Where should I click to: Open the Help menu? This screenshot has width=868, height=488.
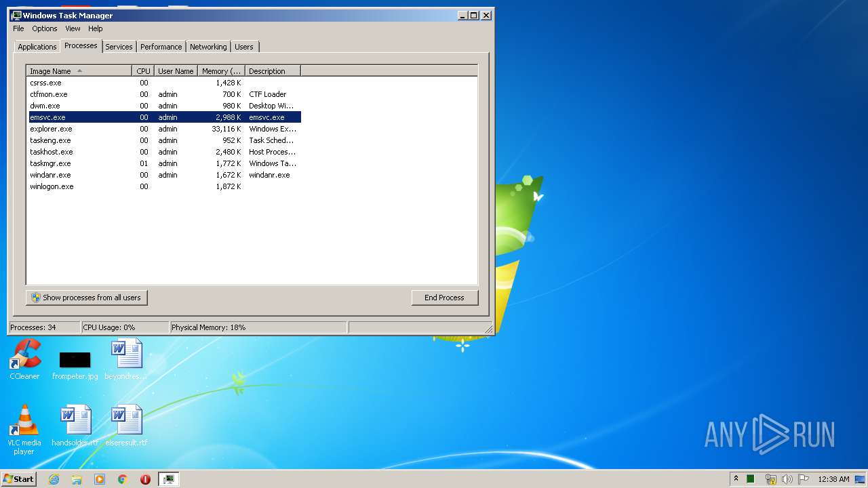click(x=96, y=28)
